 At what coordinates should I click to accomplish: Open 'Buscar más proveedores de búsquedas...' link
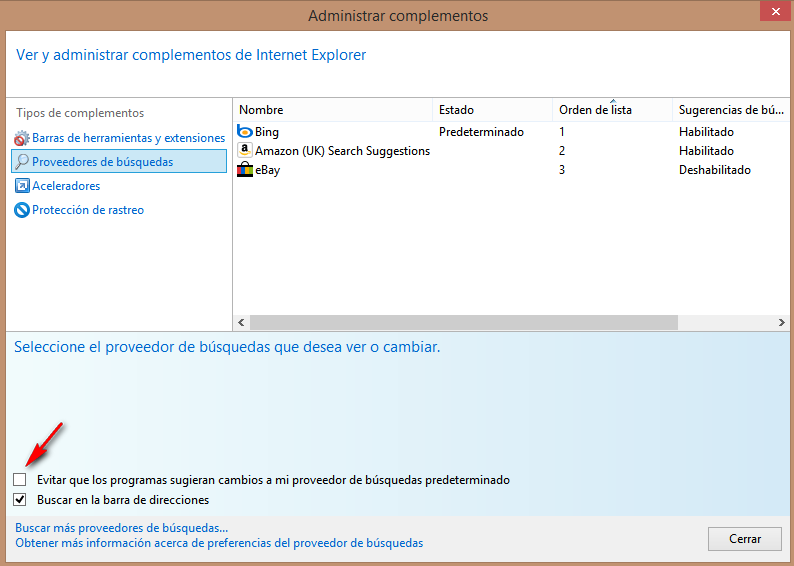coord(122,528)
